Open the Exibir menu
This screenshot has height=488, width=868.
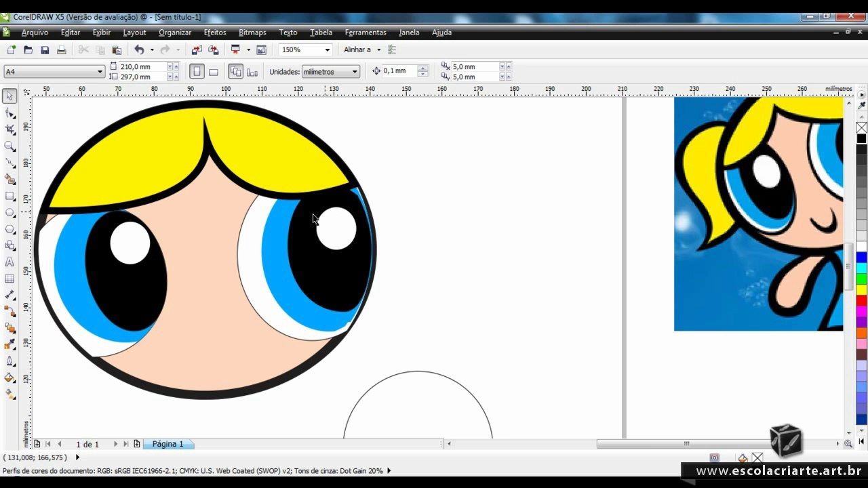pos(102,32)
